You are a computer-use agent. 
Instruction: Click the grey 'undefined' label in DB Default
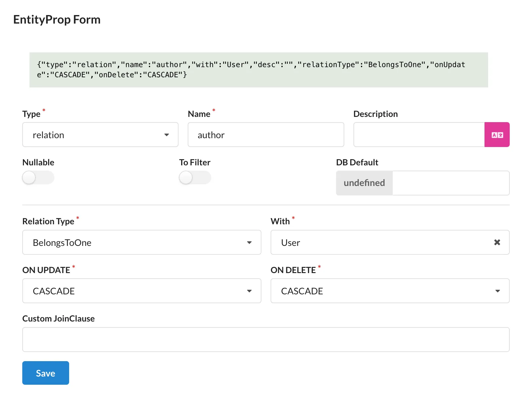[x=364, y=183]
